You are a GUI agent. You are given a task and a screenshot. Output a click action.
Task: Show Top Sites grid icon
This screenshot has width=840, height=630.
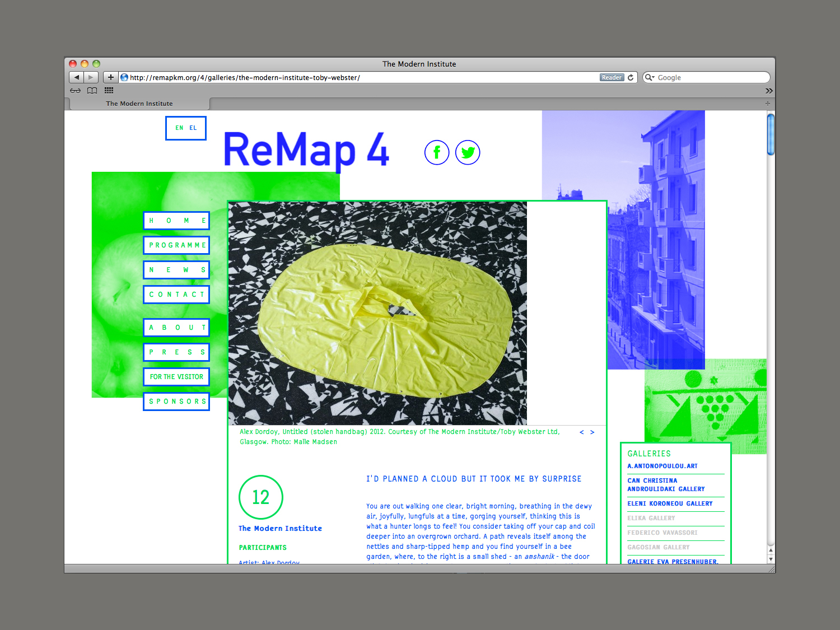pos(109,91)
